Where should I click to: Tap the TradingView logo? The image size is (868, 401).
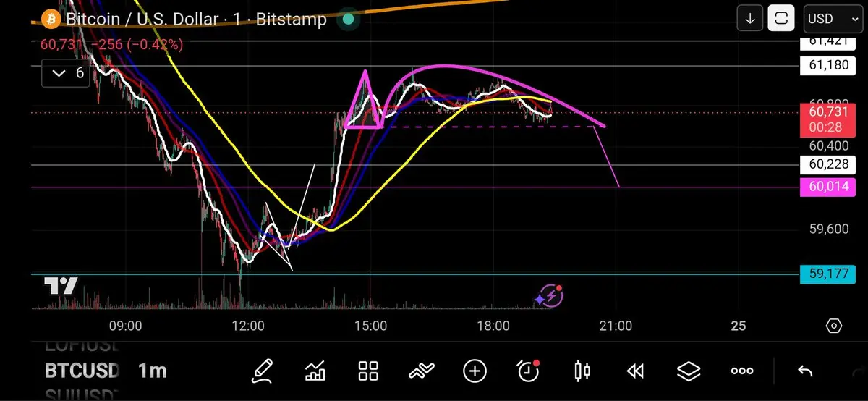pos(61,287)
